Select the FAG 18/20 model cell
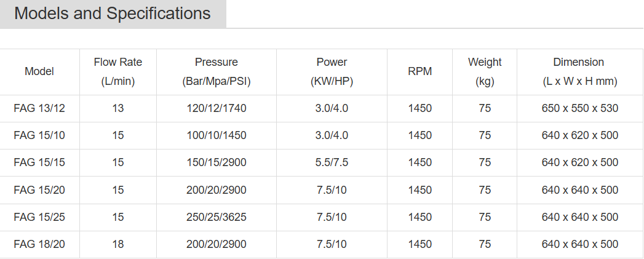Viewport: 644px width, 259px height. tap(39, 245)
